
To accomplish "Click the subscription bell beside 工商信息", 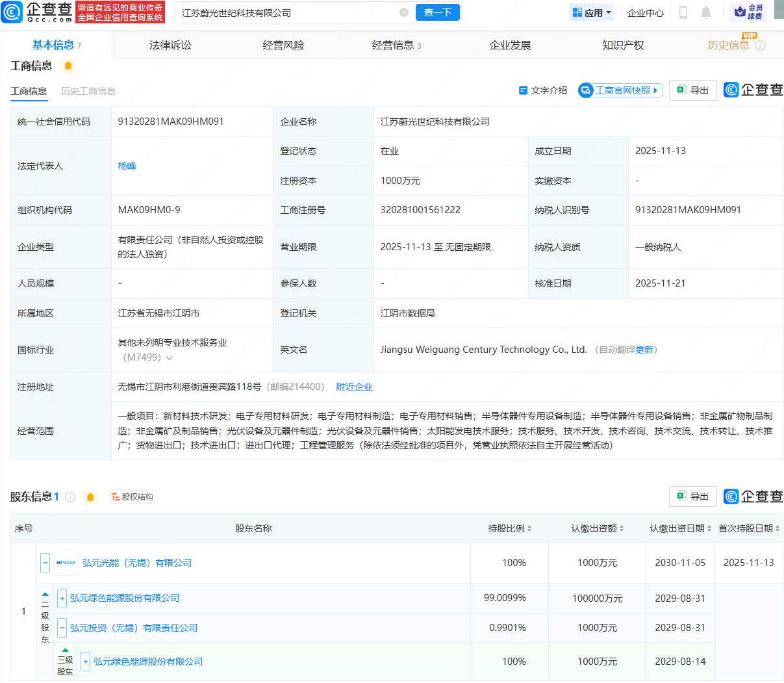I will (x=68, y=66).
